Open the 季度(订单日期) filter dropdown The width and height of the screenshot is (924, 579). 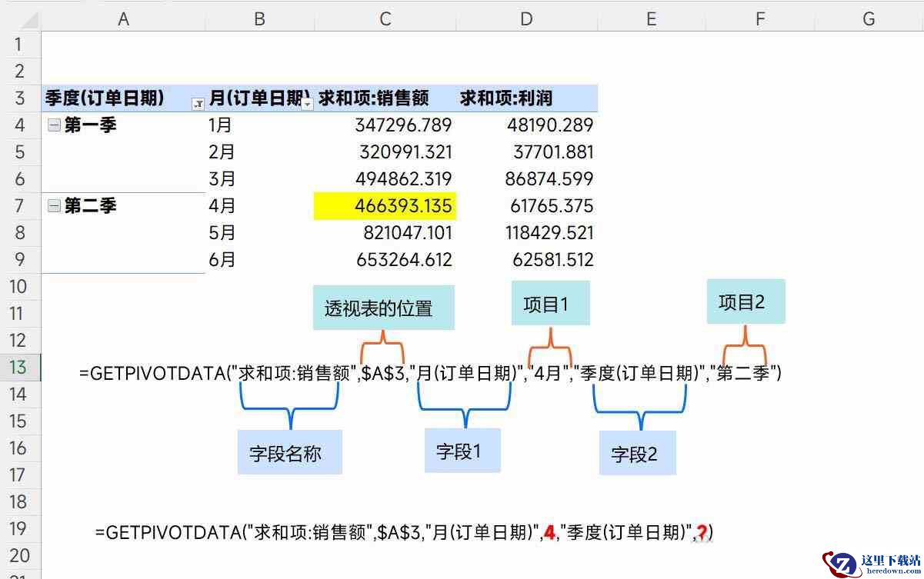198,103
